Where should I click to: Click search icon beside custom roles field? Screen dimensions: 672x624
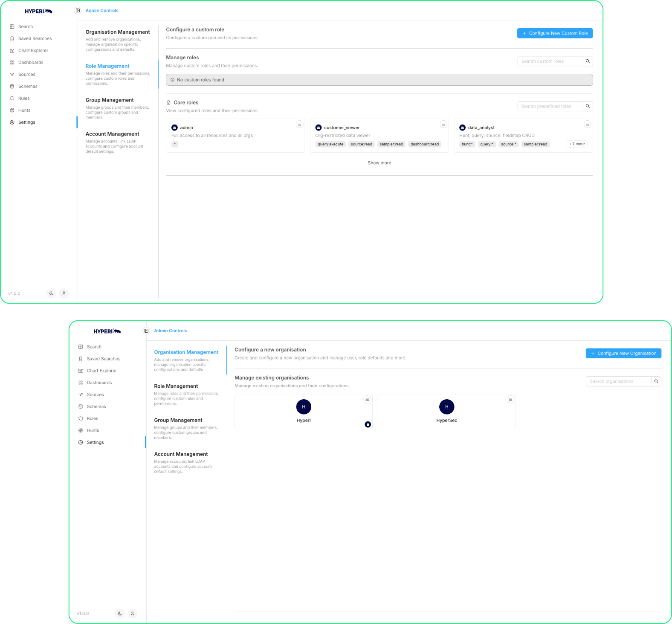tap(588, 61)
